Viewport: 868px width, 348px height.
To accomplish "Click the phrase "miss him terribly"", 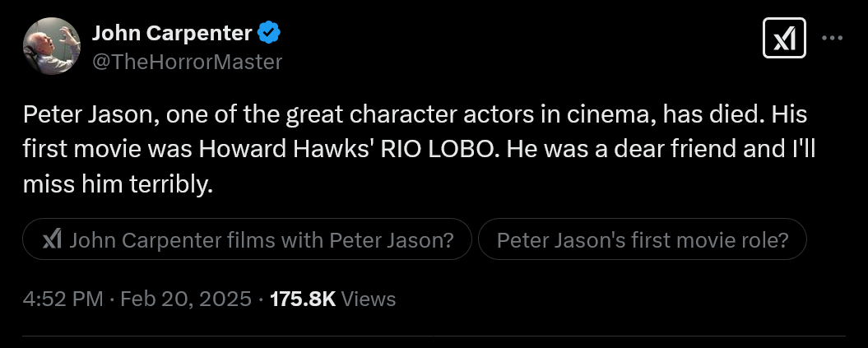I will point(118,184).
